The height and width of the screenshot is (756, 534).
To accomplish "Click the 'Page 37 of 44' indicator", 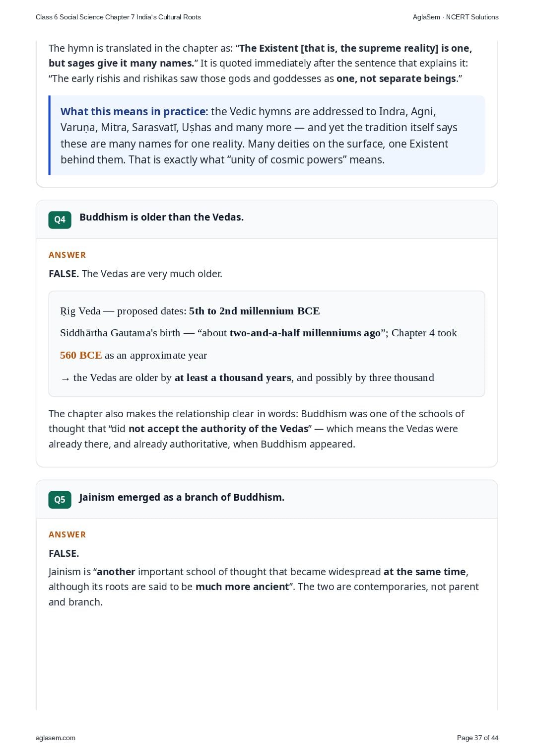I will tap(477, 738).
